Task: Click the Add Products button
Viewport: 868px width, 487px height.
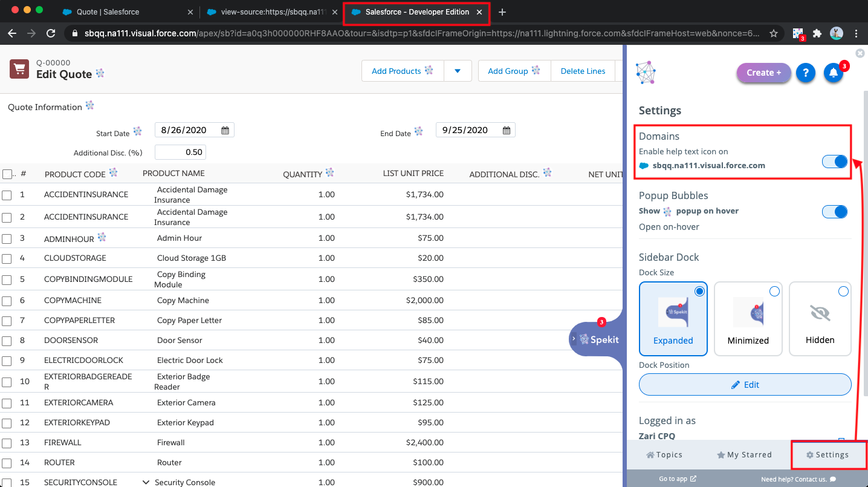Action: [403, 71]
